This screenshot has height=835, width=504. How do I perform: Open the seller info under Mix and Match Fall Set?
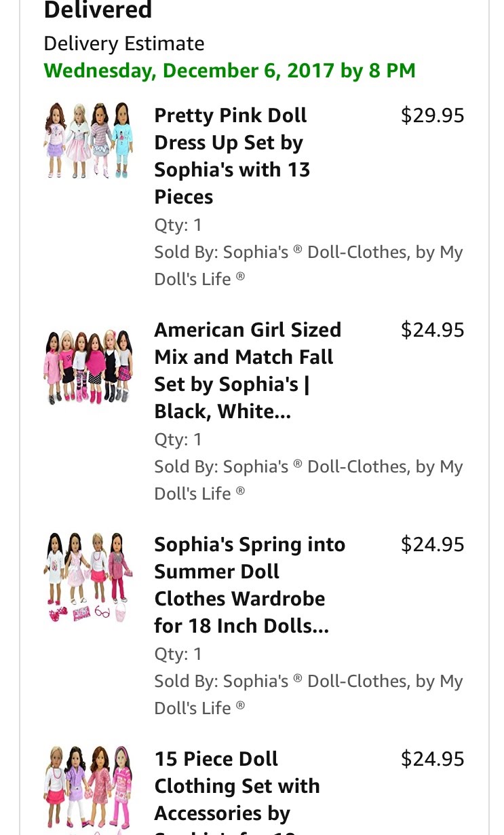point(308,480)
